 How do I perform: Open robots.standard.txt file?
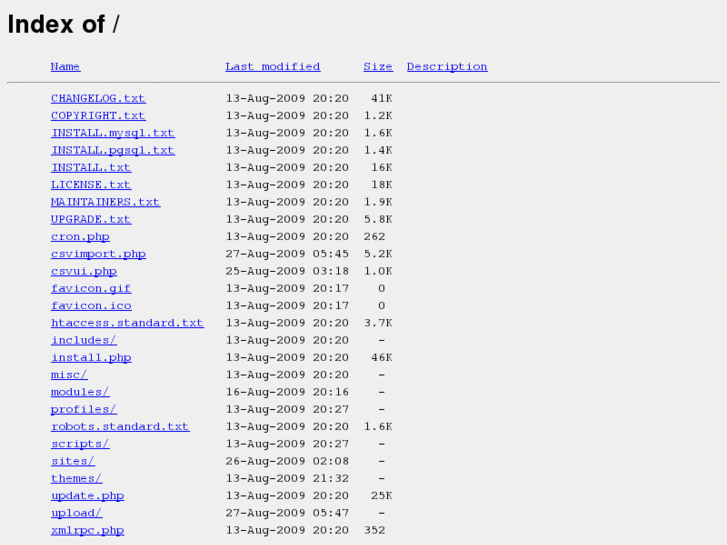120,427
